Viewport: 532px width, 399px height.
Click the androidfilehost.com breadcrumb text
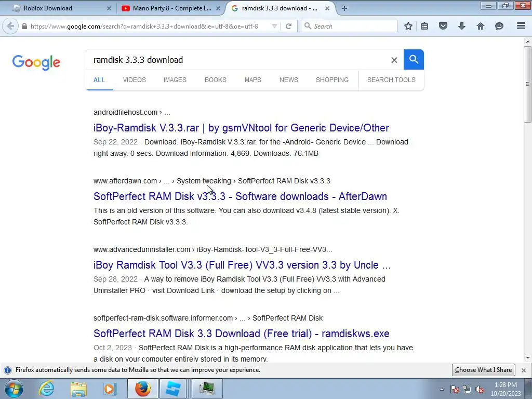[x=126, y=112]
